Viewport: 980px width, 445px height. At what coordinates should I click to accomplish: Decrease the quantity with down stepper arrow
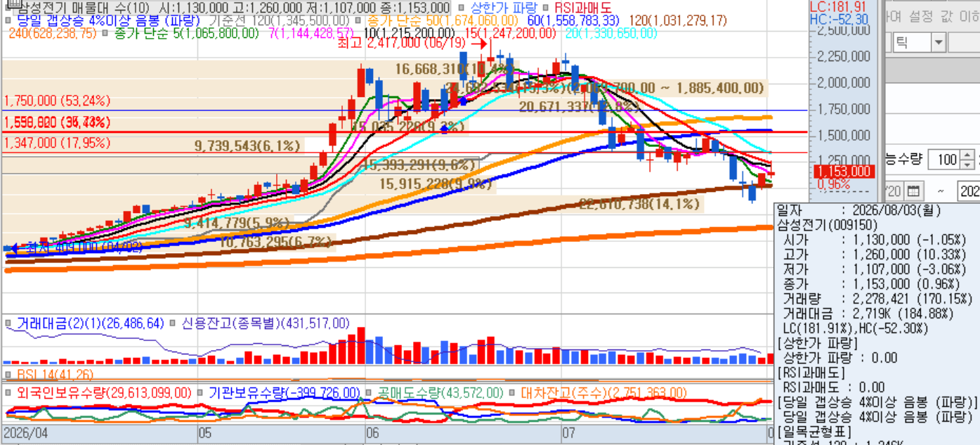pos(969,165)
